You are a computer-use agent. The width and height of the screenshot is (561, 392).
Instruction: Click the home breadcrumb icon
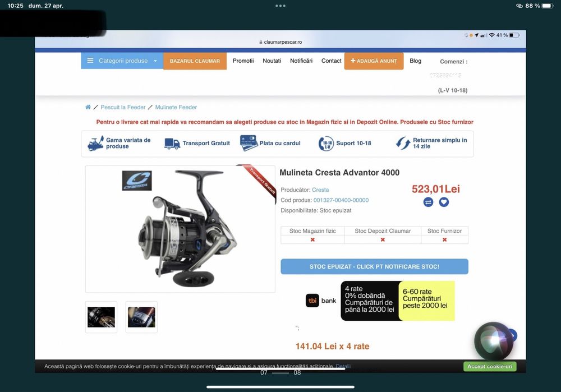pos(88,107)
